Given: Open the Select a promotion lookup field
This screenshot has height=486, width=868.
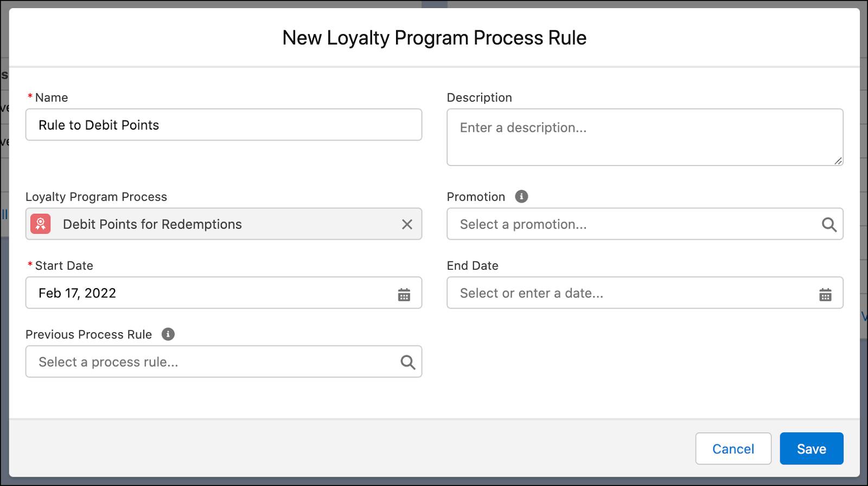Looking at the screenshot, I should pos(645,224).
